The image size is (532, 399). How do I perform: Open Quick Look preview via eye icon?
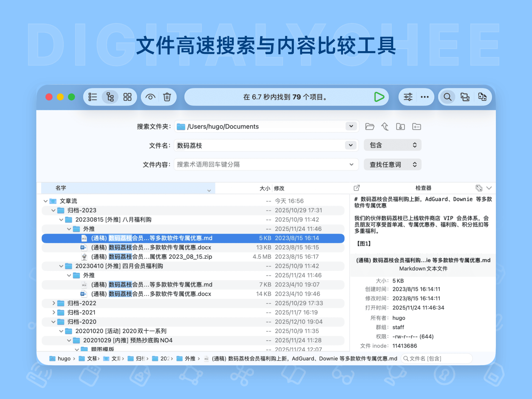150,97
